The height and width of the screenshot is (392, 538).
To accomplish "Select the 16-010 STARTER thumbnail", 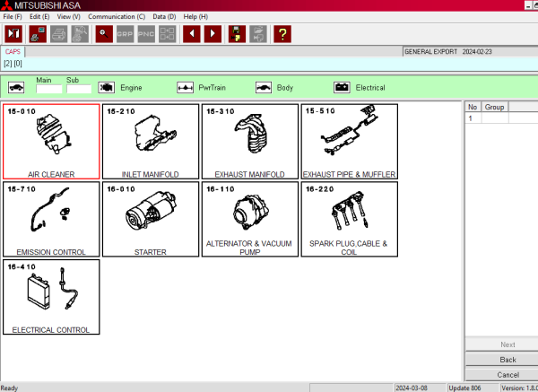I will [x=151, y=220].
